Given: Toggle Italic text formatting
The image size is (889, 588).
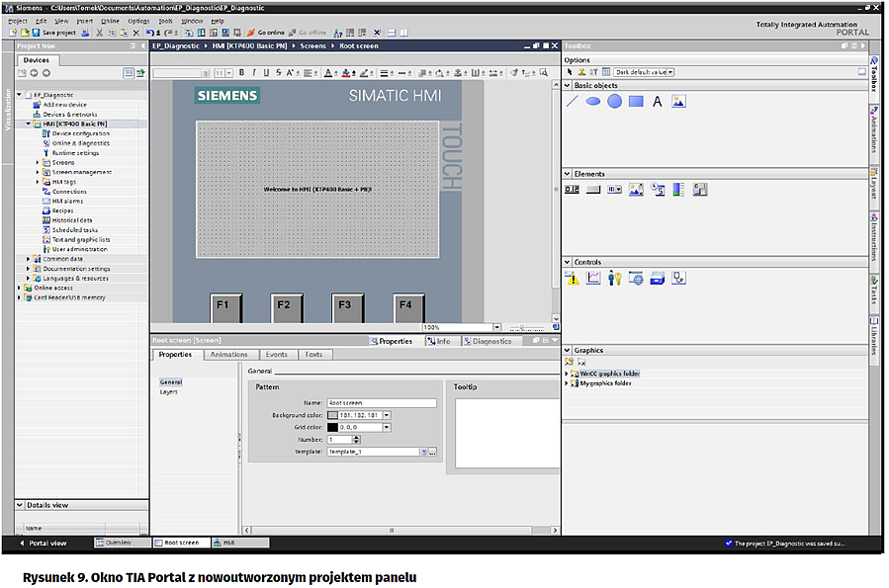Looking at the screenshot, I should (x=253, y=73).
